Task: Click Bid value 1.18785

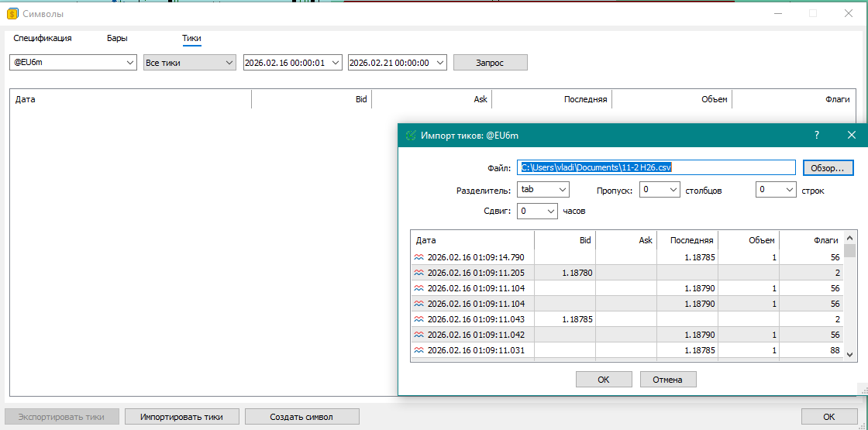Action: pos(577,319)
